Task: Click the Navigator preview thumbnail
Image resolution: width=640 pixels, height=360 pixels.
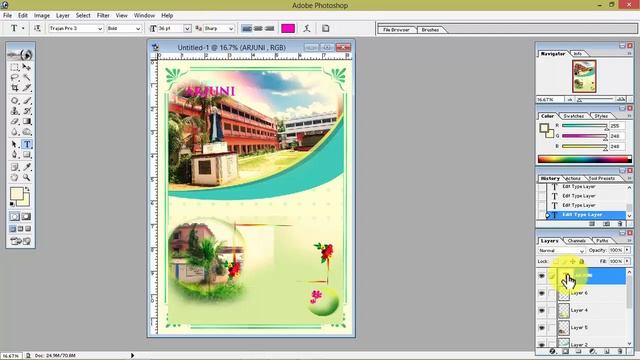Action: pyautogui.click(x=584, y=76)
